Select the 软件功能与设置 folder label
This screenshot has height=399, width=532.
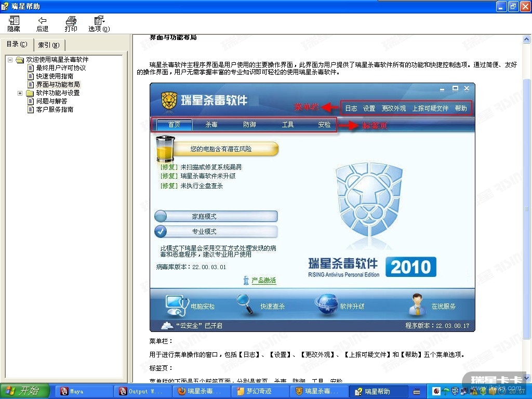coord(58,93)
